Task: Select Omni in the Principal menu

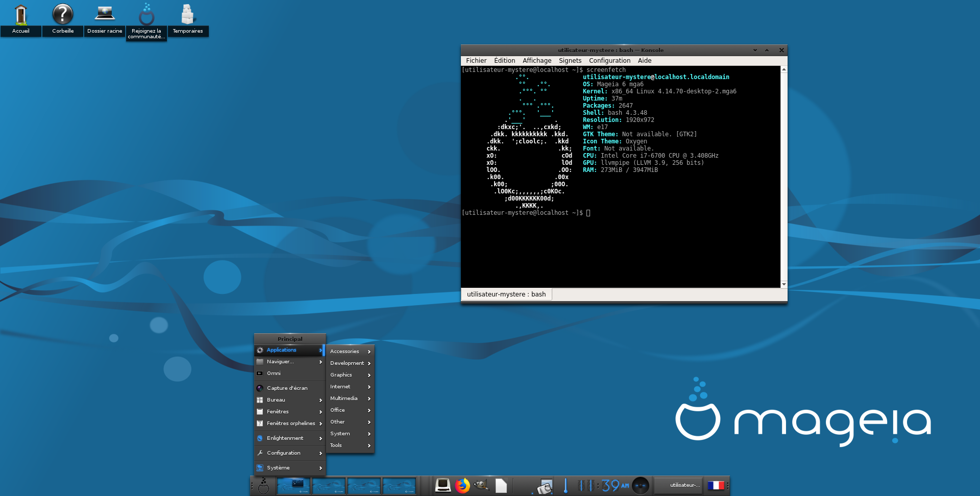Action: pyautogui.click(x=289, y=374)
